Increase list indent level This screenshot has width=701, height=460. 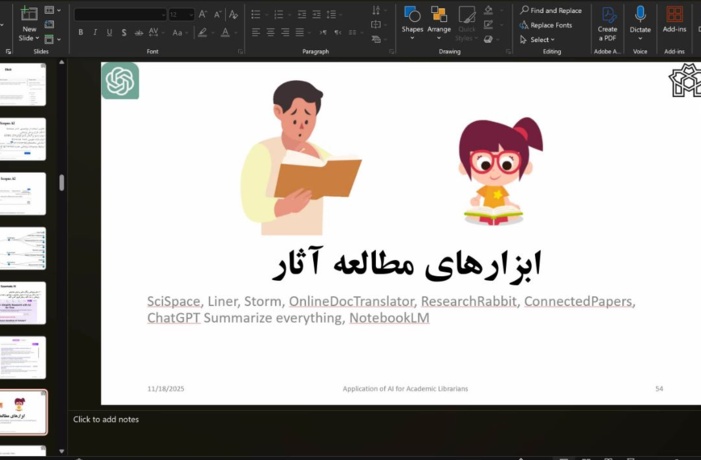[x=316, y=14]
